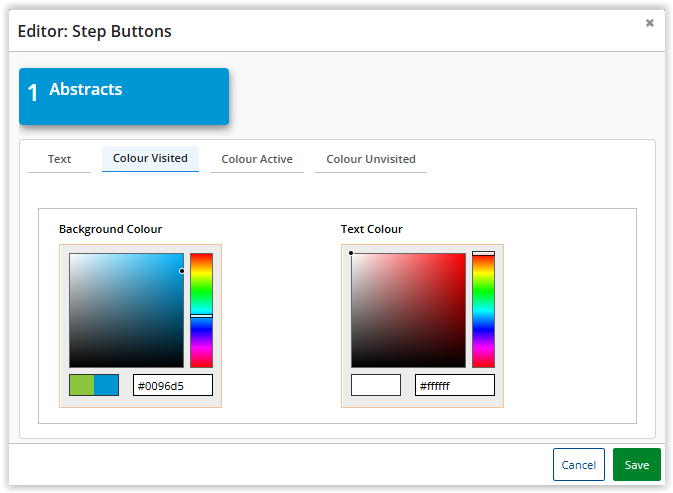This screenshot has width=673, height=493.
Task: Click the blue current colour swatch
Action: [106, 385]
